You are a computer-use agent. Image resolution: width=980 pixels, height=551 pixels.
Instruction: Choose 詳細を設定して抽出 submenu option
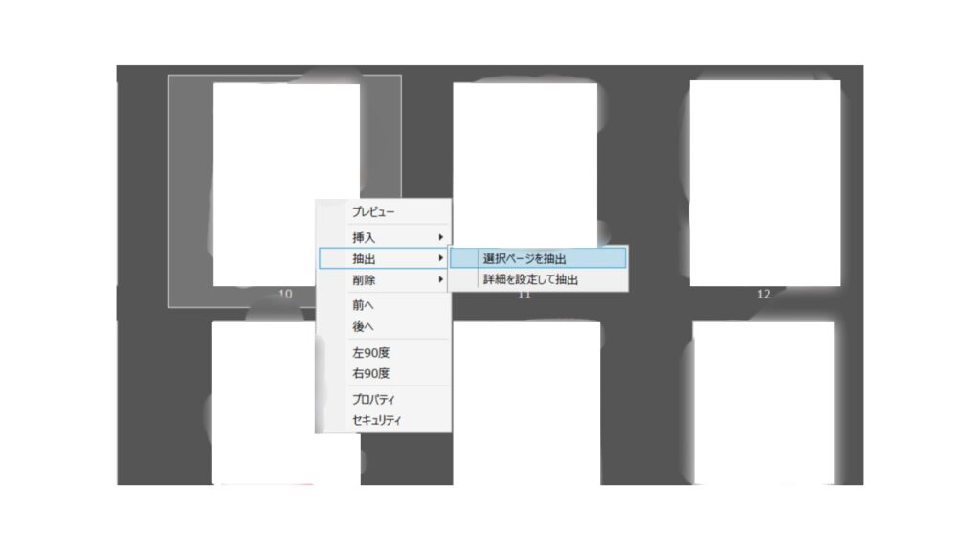[x=538, y=279]
